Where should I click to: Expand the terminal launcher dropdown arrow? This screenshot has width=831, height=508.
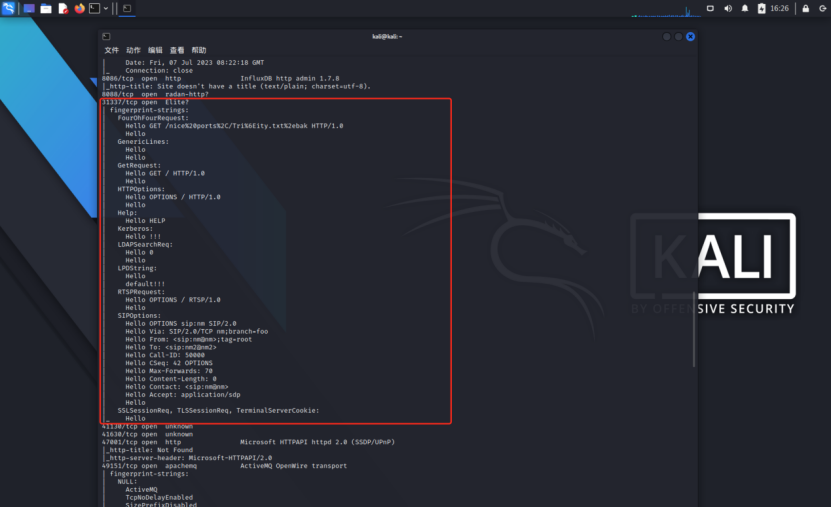pos(106,8)
